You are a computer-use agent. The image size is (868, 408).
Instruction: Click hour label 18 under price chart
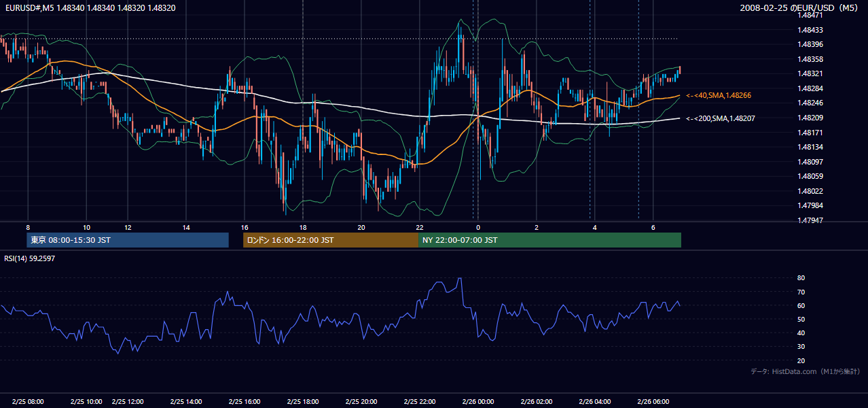pyautogui.click(x=303, y=227)
